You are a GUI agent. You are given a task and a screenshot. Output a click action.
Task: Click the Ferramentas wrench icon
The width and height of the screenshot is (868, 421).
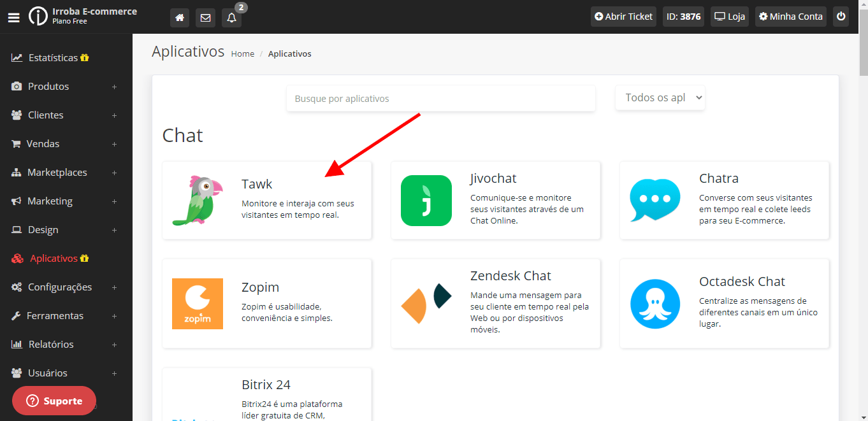[x=16, y=316]
